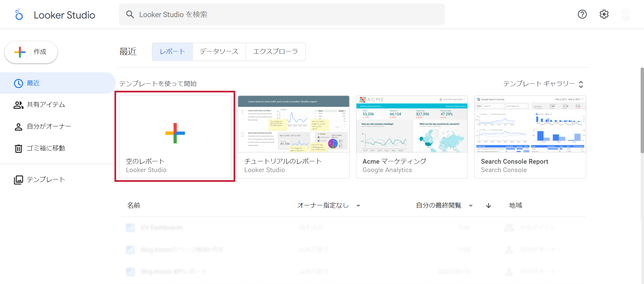Open 自分がオーナー in the sidebar
This screenshot has height=284, width=644.
58,127
